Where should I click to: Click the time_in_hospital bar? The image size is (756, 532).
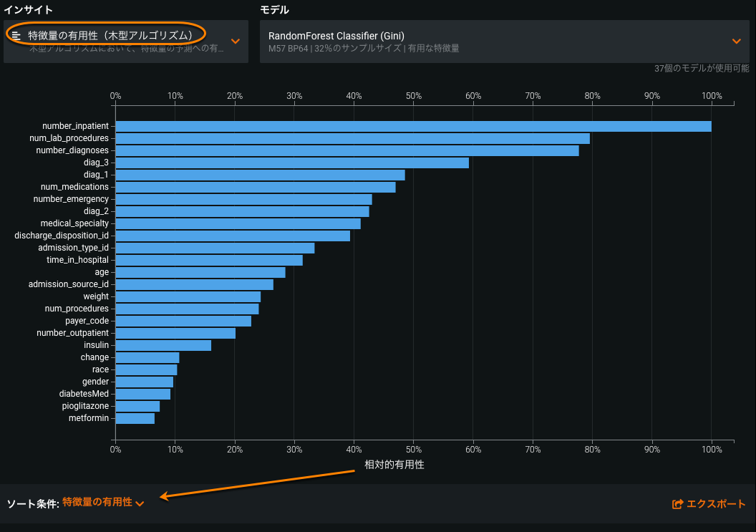[x=209, y=260]
